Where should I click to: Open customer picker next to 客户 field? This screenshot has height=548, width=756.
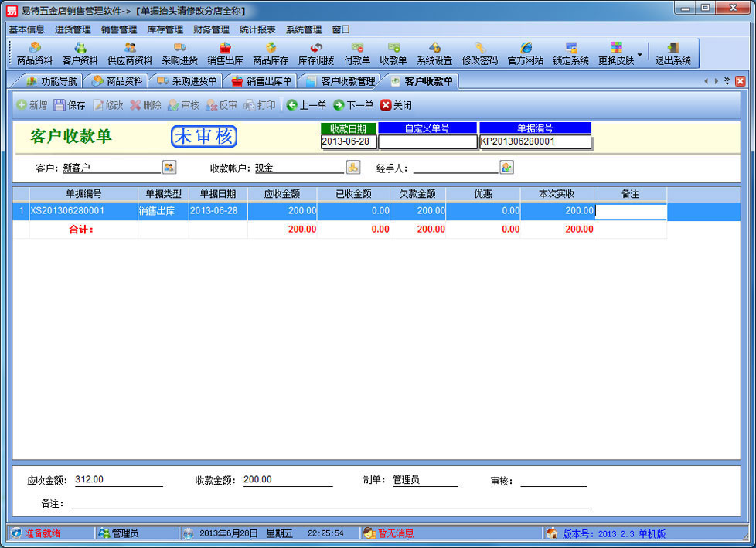coord(169,167)
